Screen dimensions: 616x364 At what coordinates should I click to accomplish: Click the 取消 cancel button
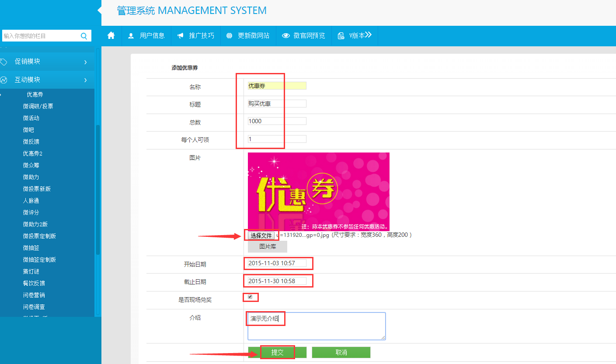click(x=341, y=352)
